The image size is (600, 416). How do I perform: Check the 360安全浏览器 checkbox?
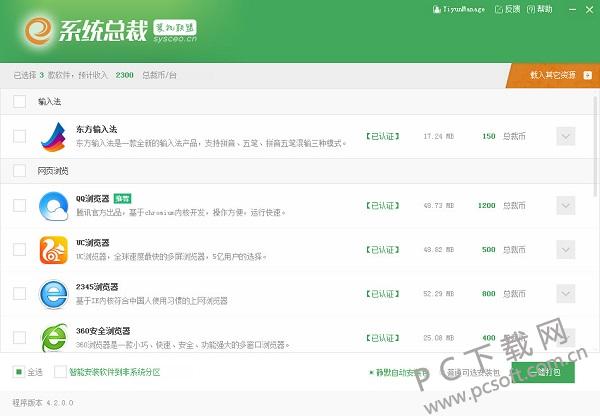[x=19, y=338]
